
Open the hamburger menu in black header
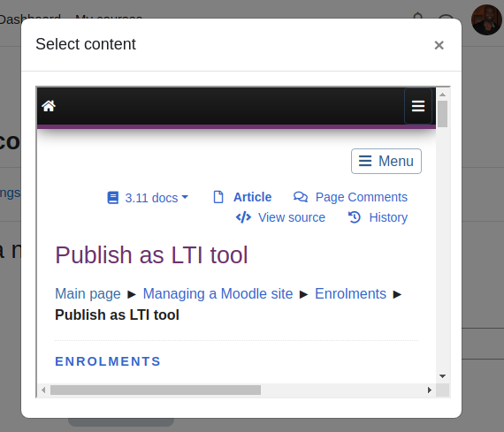(x=418, y=106)
